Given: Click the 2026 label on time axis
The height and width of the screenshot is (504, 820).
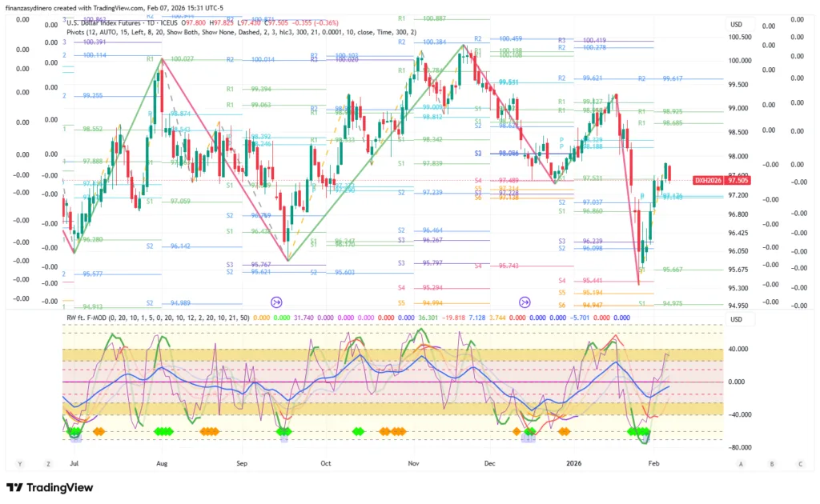Looking at the screenshot, I should [x=573, y=463].
